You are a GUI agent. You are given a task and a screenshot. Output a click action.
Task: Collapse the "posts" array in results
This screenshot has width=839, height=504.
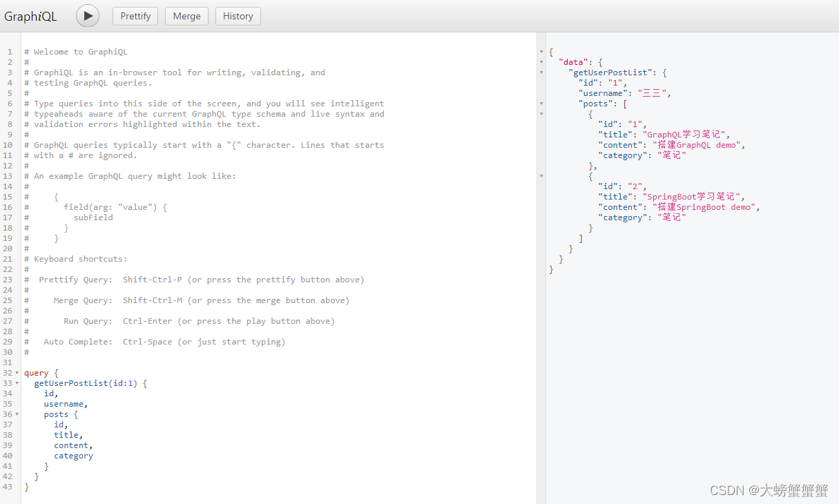point(541,104)
